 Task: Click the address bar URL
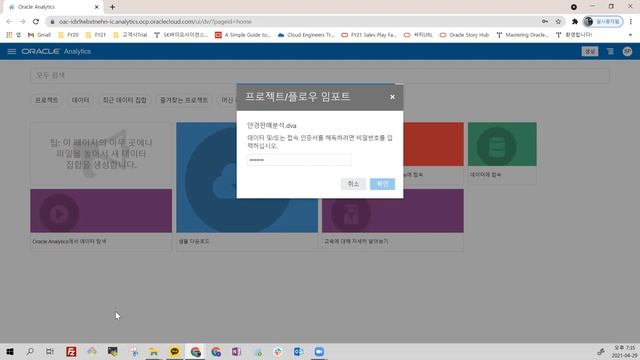(155, 22)
